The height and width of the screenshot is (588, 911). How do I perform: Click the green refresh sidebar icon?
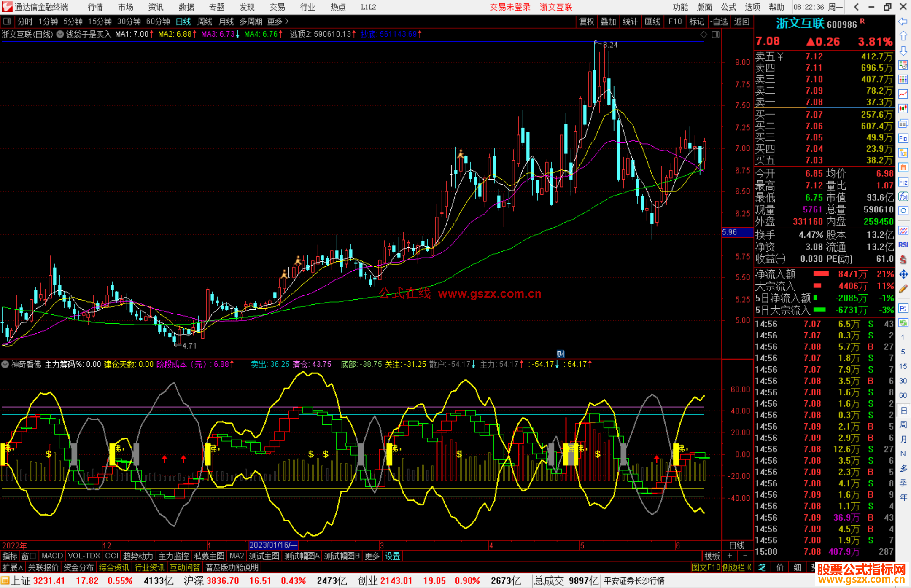903,323
